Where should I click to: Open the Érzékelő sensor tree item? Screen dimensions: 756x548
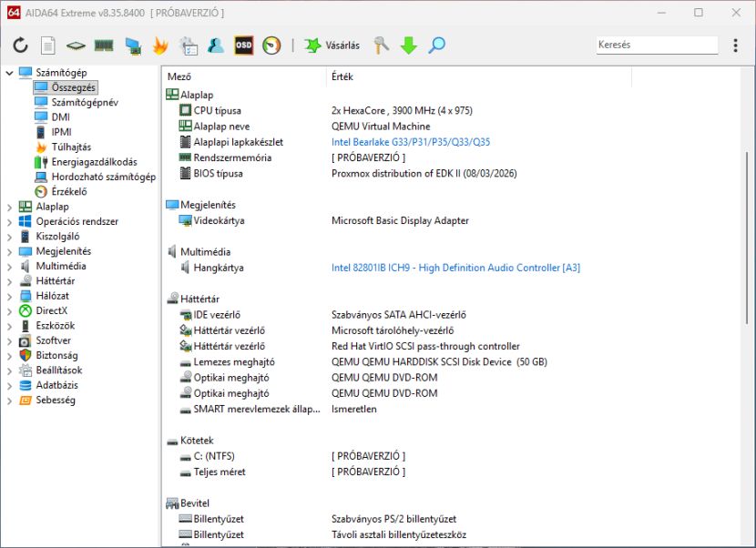[x=61, y=192]
